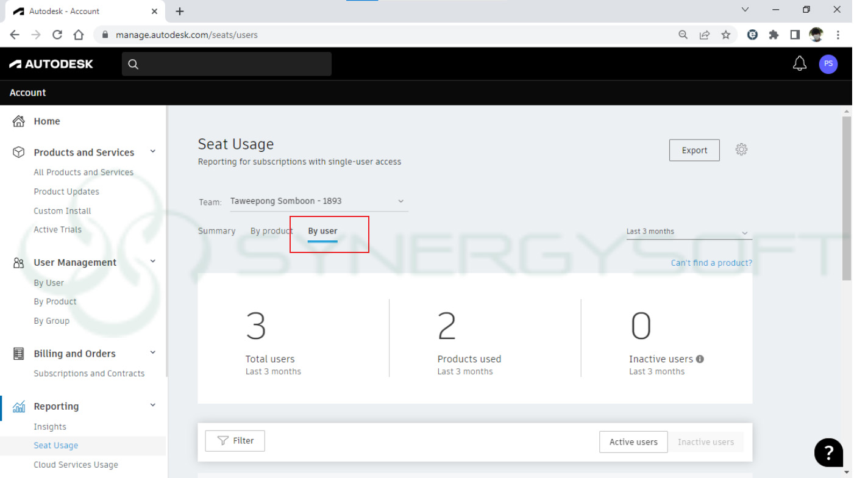Select the Reporting chart icon in sidebar

[18, 405]
